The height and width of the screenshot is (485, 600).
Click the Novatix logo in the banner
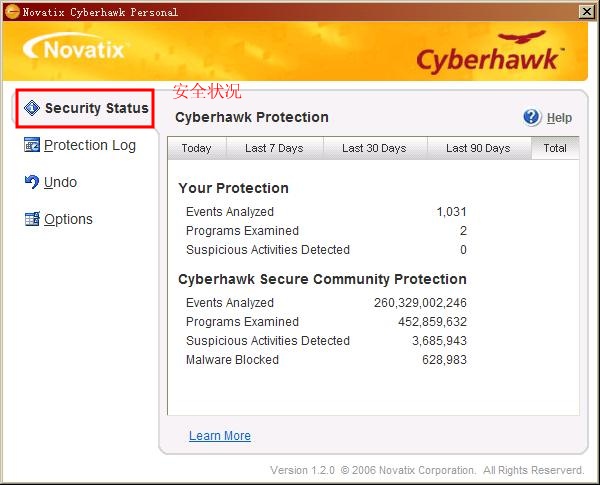(x=75, y=48)
